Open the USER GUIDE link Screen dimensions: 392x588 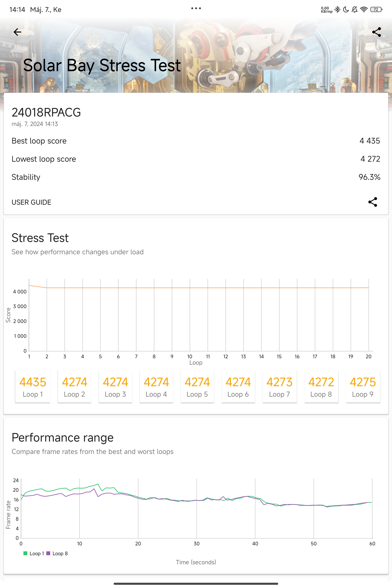[x=31, y=202]
